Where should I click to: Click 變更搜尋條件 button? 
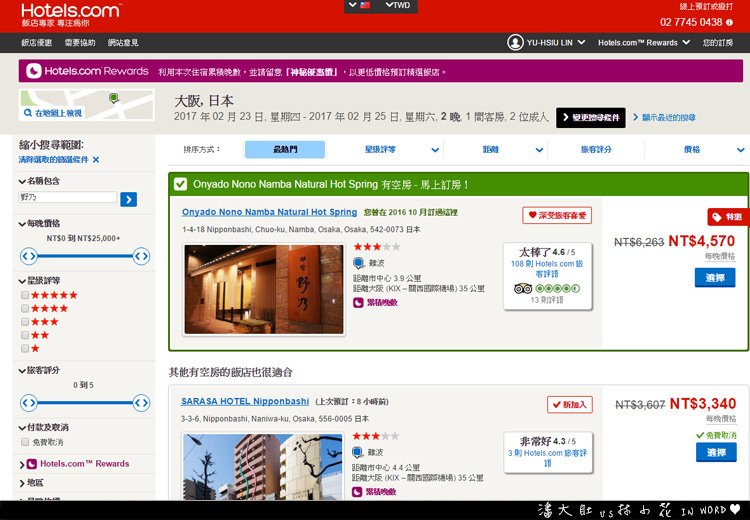click(x=591, y=117)
